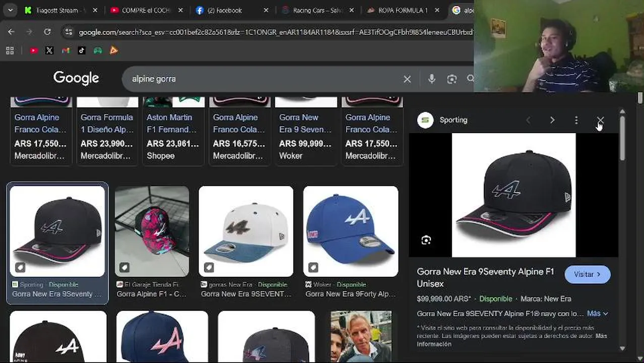Screen dimensions: 644x363
Task: Click the address bar URL
Action: coord(276,32)
